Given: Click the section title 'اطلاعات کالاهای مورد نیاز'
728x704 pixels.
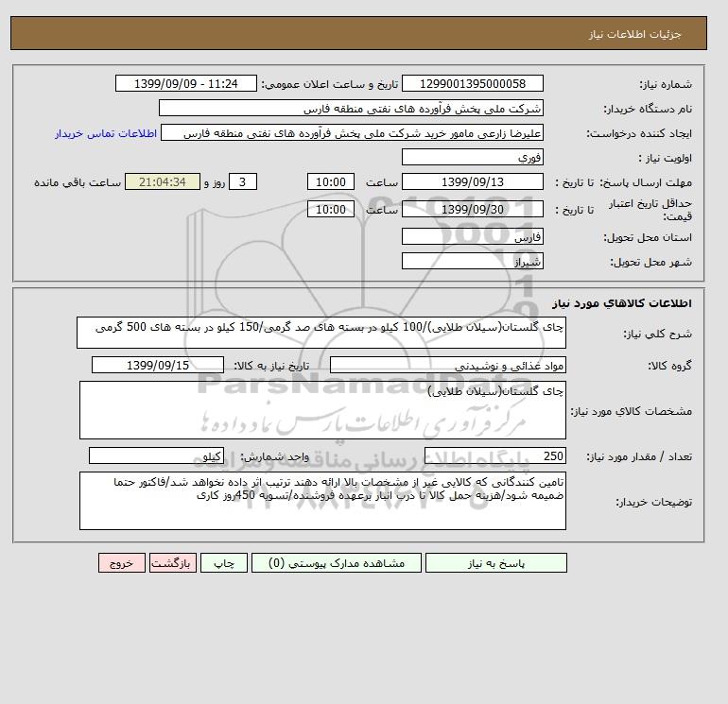Looking at the screenshot, I should 622,303.
